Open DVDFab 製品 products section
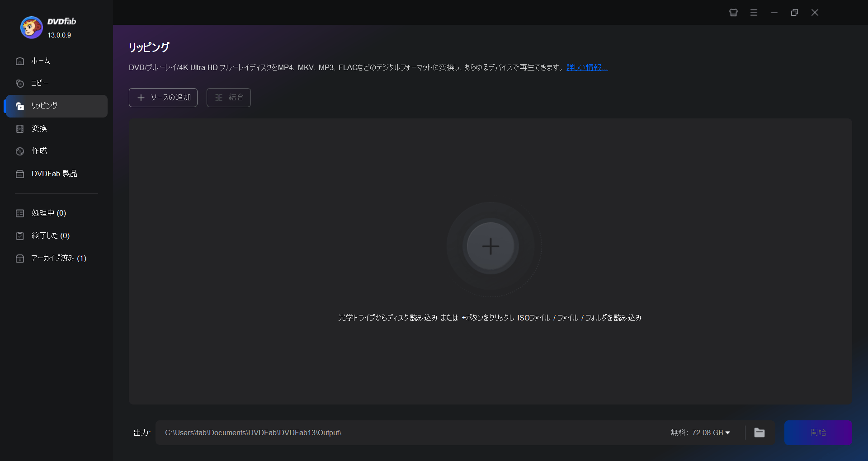This screenshot has width=868, height=461. click(57, 174)
